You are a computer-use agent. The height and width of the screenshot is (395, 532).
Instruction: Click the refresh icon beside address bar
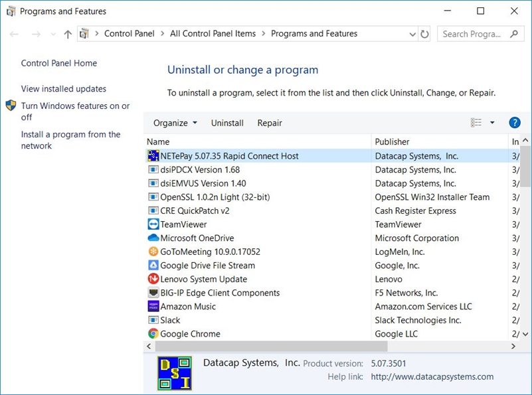[424, 34]
